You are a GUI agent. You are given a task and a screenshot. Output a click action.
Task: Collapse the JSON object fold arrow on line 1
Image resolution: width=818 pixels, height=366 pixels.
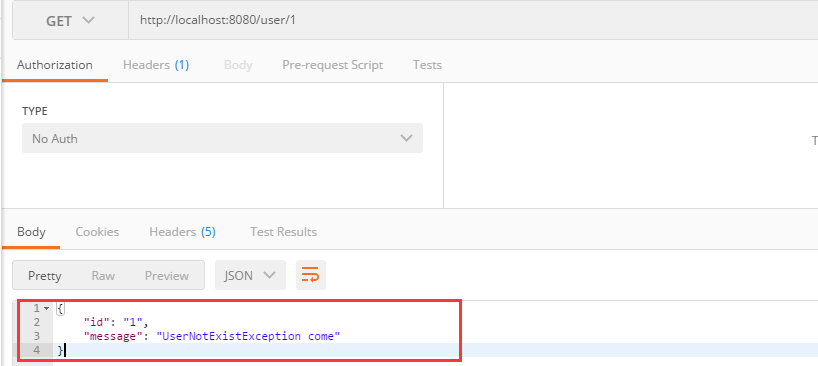(46, 309)
